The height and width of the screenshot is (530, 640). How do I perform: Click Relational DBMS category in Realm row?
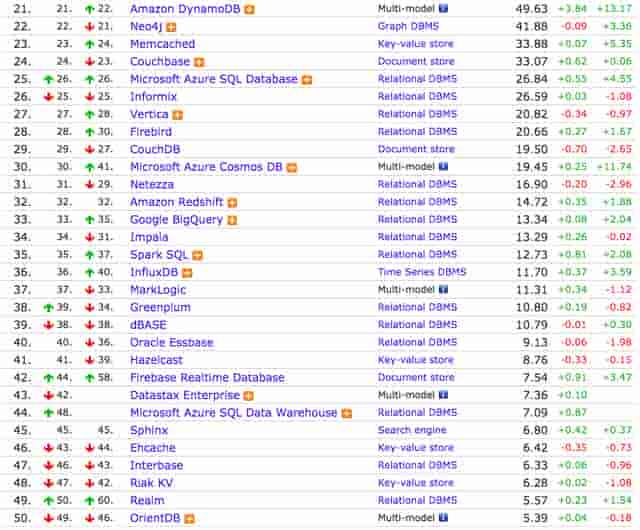coord(417,500)
